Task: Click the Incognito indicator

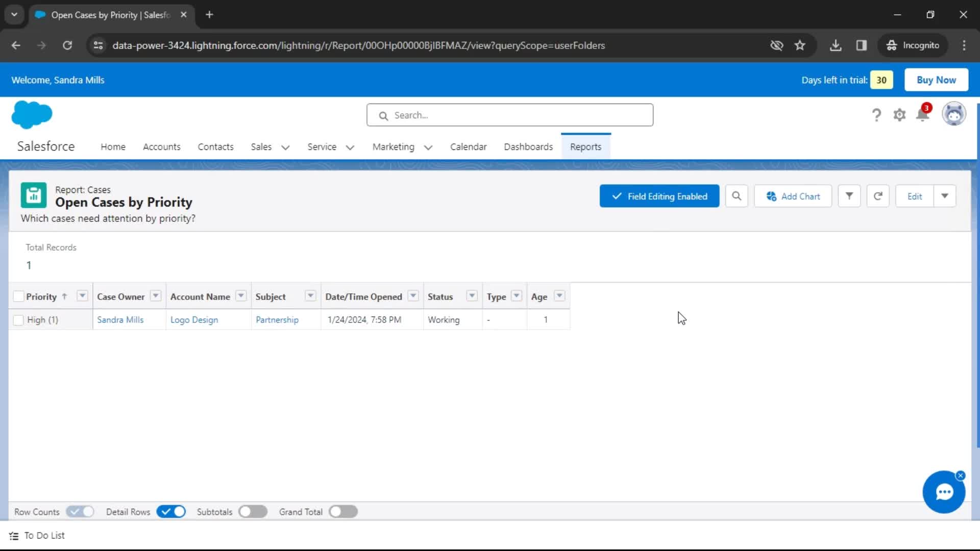Action: click(913, 45)
